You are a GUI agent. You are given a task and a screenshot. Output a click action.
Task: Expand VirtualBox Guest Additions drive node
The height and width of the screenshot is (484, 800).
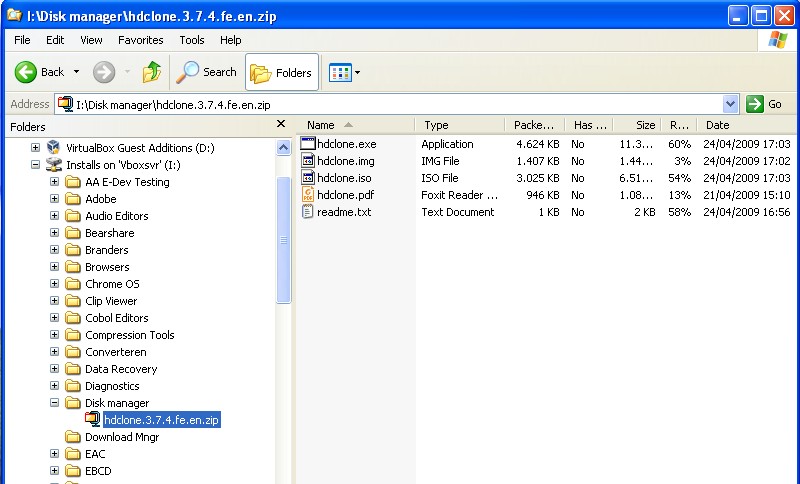click(x=36, y=148)
